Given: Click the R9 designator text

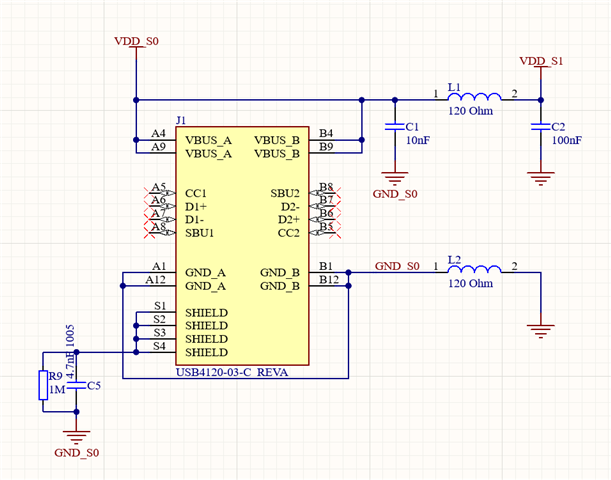Looking at the screenshot, I should coord(56,376).
